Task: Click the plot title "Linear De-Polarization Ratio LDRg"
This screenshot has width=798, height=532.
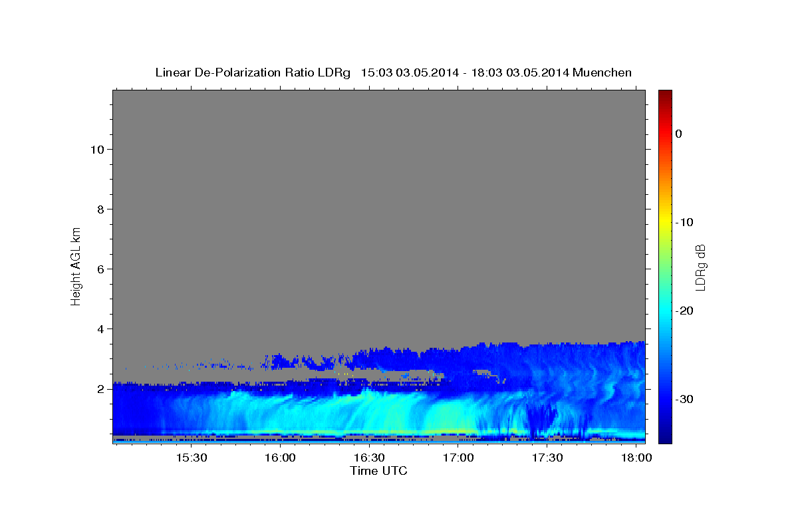Action: coord(252,72)
